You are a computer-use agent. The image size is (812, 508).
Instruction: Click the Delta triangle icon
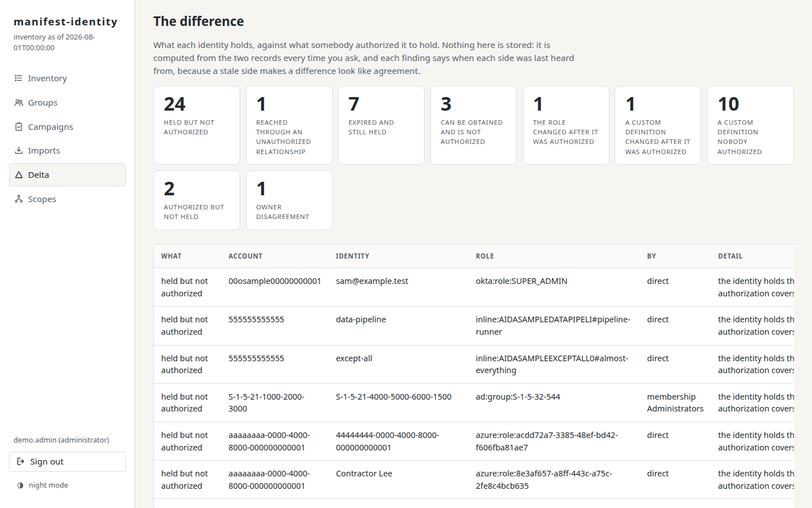[19, 175]
